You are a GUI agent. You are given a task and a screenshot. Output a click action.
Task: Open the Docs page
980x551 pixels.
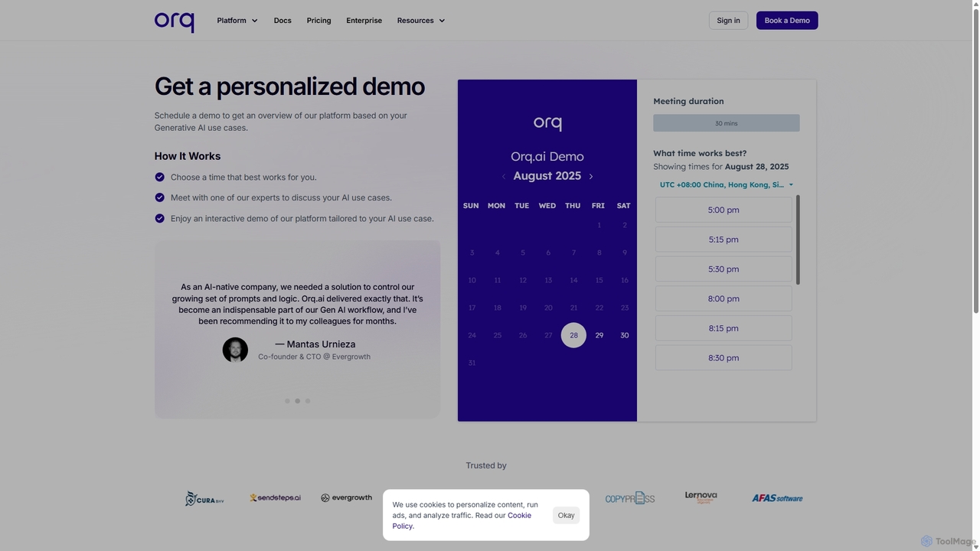(x=283, y=21)
